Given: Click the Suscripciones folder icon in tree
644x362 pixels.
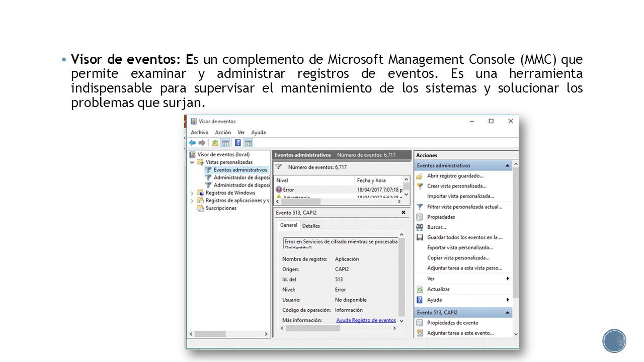Looking at the screenshot, I should point(201,208).
